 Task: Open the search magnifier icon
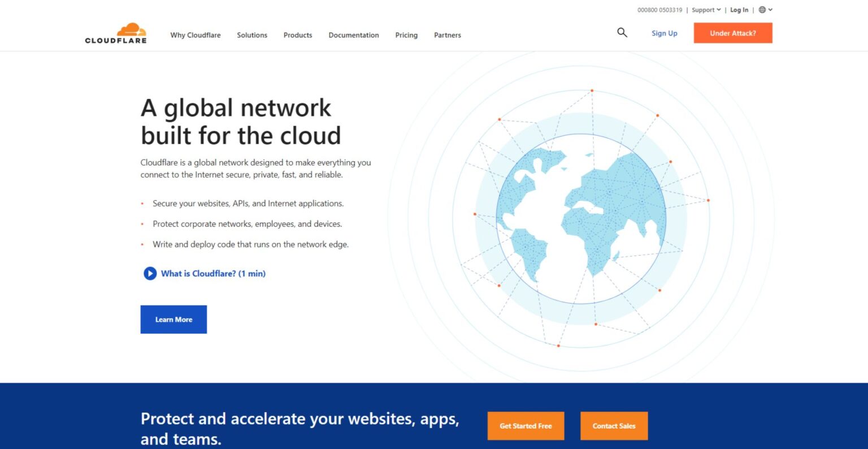622,33
